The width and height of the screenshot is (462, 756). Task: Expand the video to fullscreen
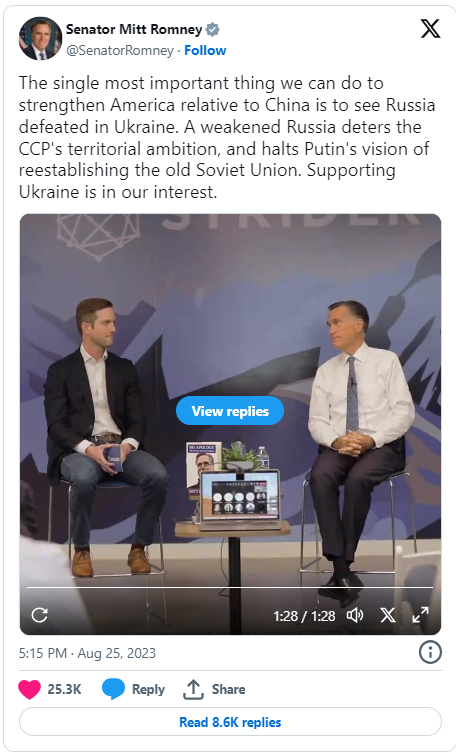pyautogui.click(x=420, y=615)
